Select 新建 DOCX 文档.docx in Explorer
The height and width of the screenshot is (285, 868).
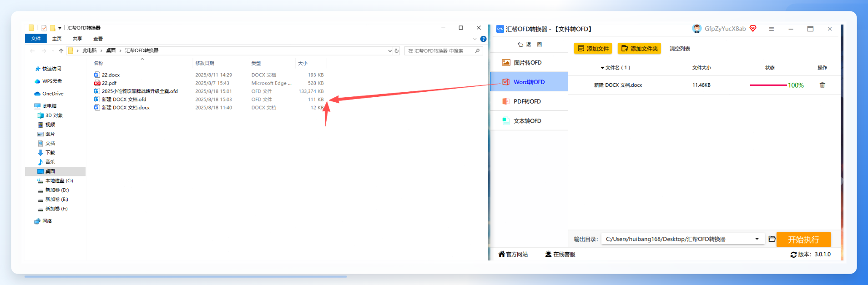click(126, 108)
